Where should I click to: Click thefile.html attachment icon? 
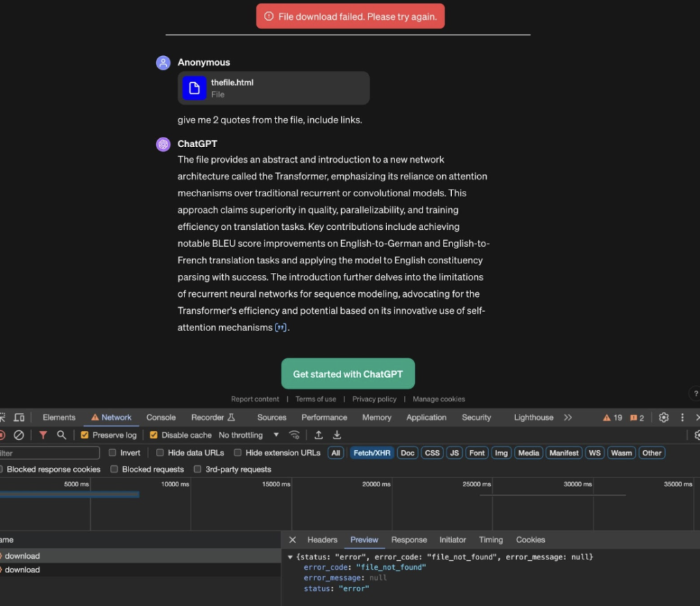[194, 88]
